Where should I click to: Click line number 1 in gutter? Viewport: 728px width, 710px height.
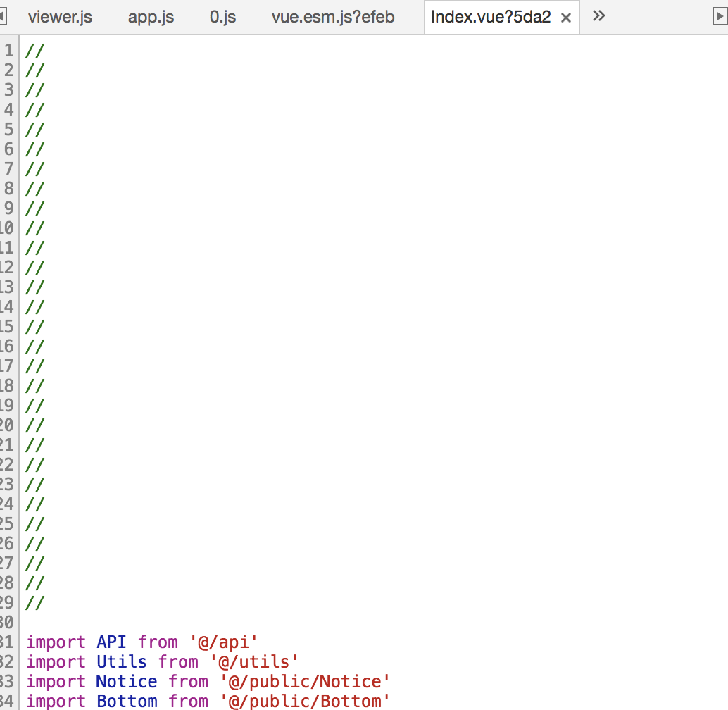point(9,50)
